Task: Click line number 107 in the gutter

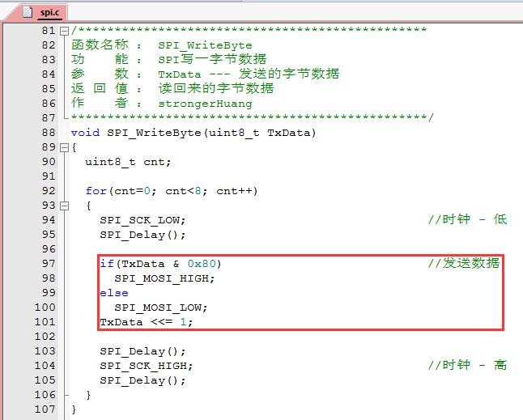Action: [45, 409]
